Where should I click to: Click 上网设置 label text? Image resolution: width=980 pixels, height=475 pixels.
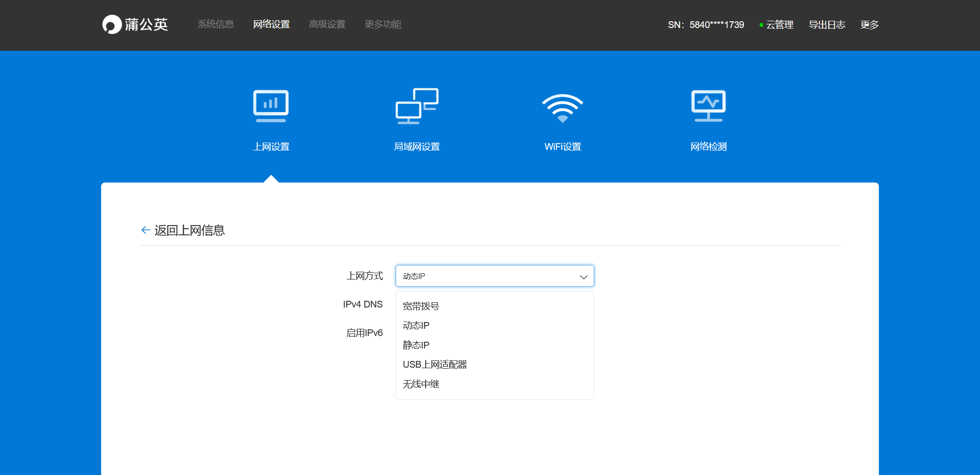coord(271,147)
